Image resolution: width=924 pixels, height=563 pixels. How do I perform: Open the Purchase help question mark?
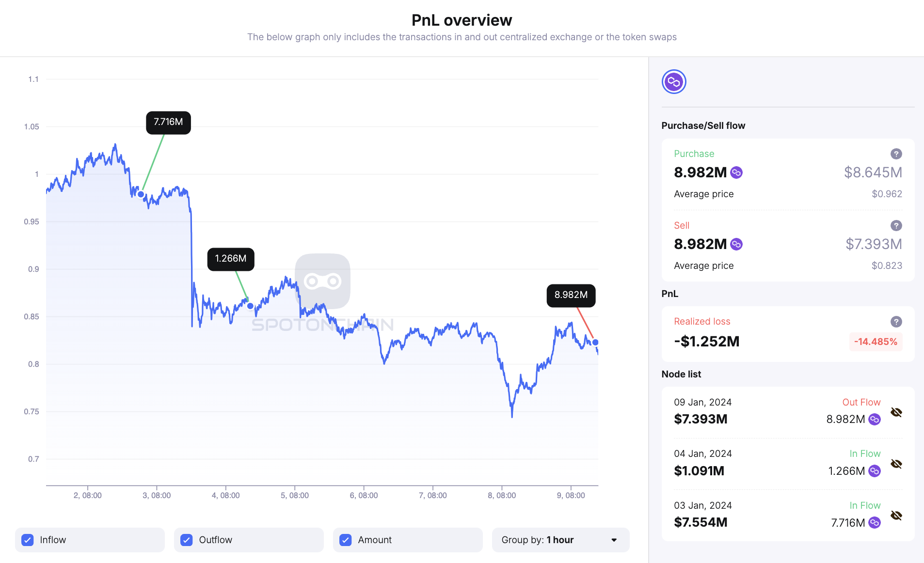[x=896, y=154]
